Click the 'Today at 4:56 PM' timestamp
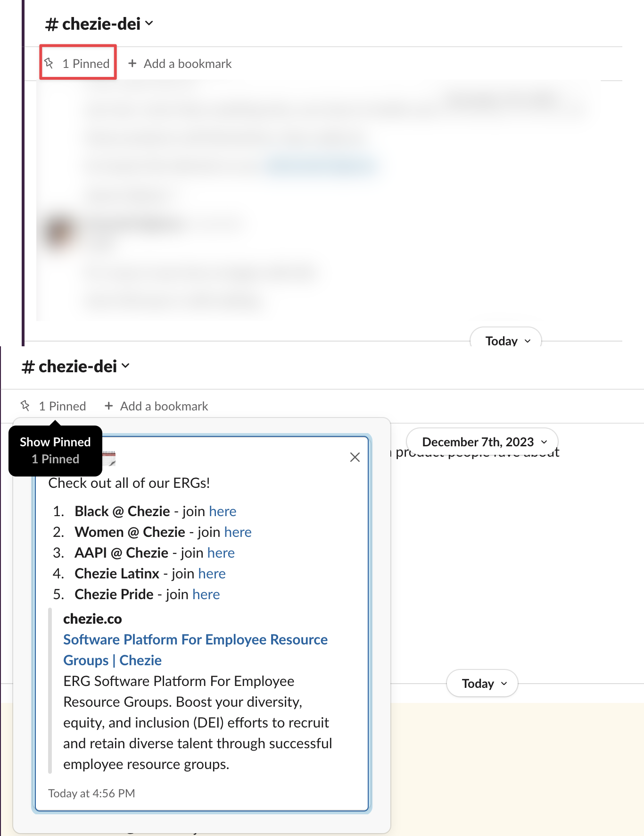The width and height of the screenshot is (644, 836). (91, 794)
